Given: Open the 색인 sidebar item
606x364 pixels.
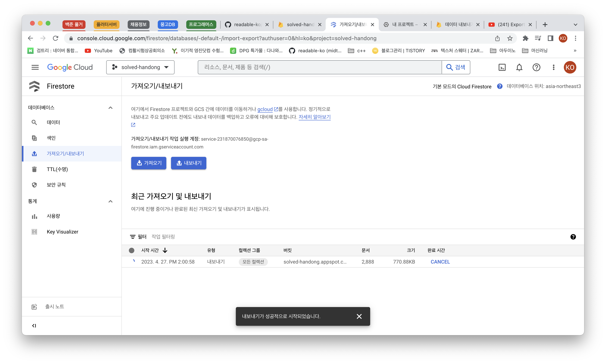Looking at the screenshot, I should pos(72,138).
